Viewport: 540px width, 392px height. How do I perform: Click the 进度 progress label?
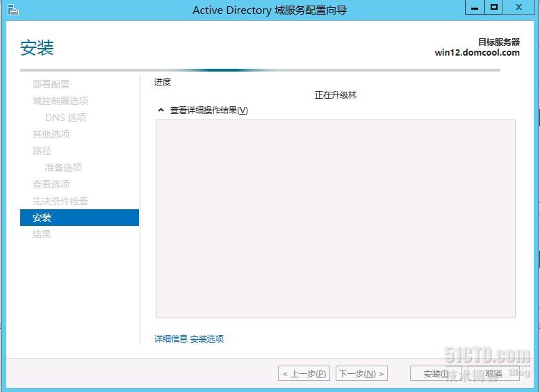(162, 82)
